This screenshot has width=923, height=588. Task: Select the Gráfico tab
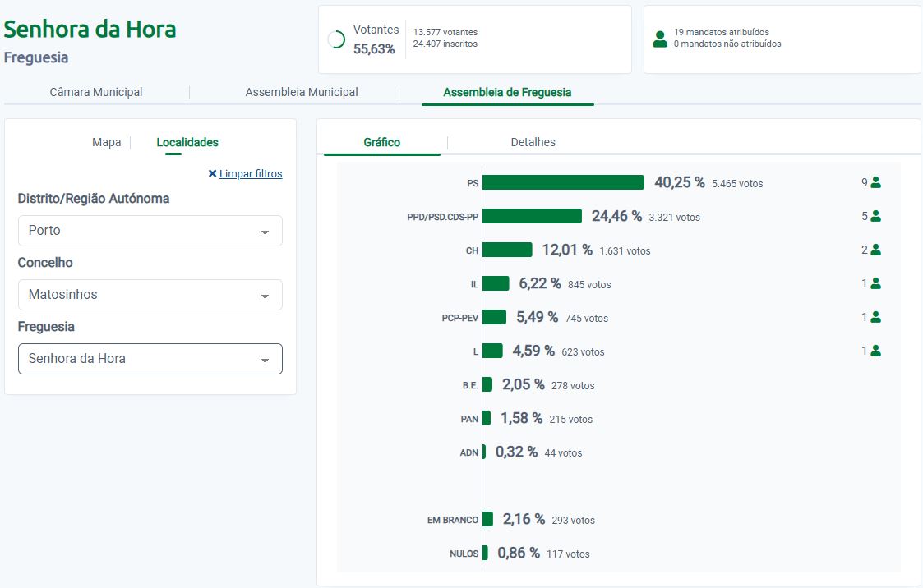click(x=381, y=142)
